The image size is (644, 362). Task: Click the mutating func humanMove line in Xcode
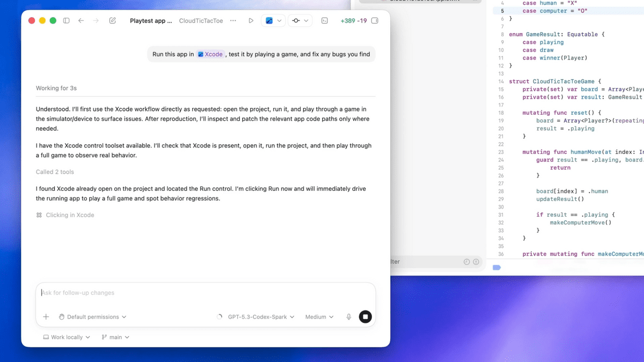(x=583, y=152)
